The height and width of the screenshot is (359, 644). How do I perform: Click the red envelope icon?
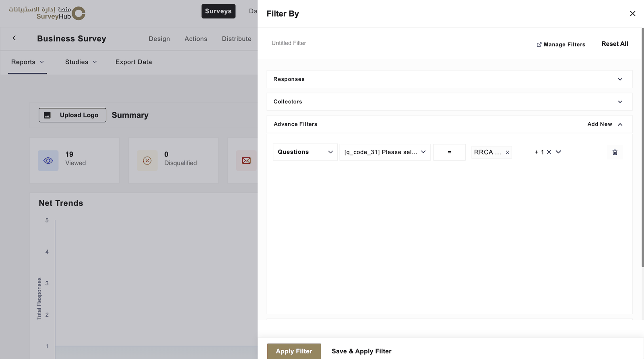(x=246, y=161)
